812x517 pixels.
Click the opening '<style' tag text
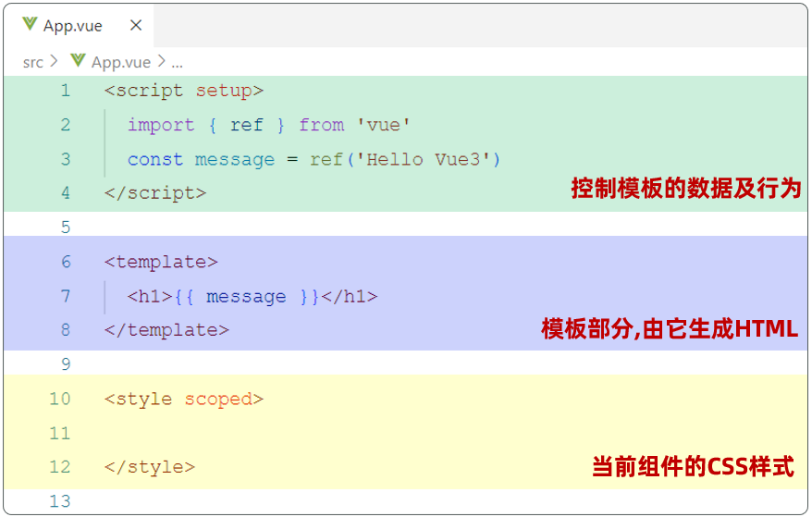138,400
